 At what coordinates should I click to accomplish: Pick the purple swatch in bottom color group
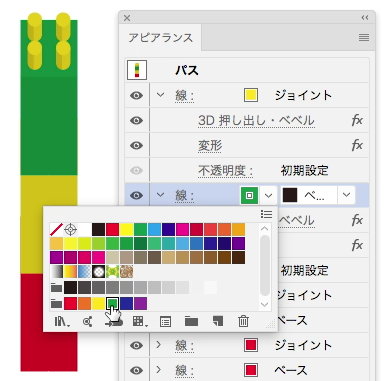coord(140,304)
